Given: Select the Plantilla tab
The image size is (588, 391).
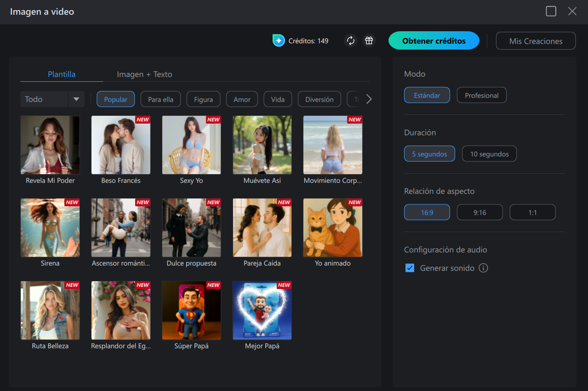Looking at the screenshot, I should click(62, 74).
